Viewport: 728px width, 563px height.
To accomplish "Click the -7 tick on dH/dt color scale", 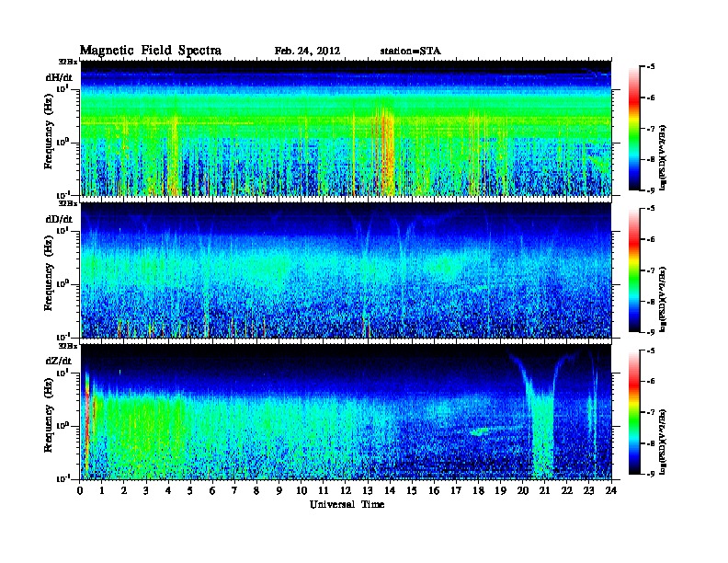I will [652, 129].
